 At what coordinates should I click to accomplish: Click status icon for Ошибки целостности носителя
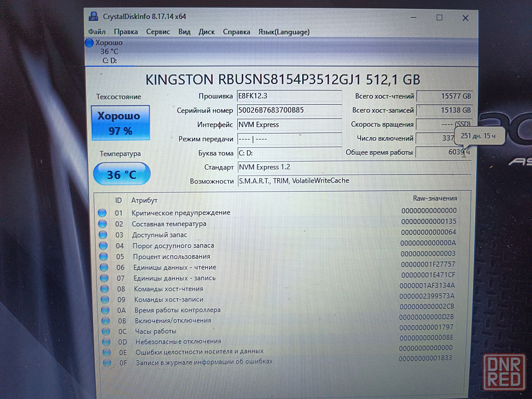click(x=106, y=352)
